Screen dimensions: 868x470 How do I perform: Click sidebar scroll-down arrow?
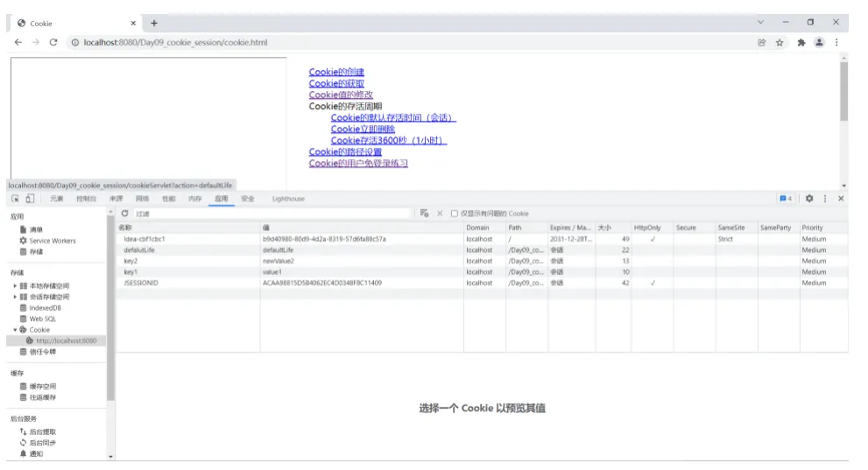[x=110, y=457]
